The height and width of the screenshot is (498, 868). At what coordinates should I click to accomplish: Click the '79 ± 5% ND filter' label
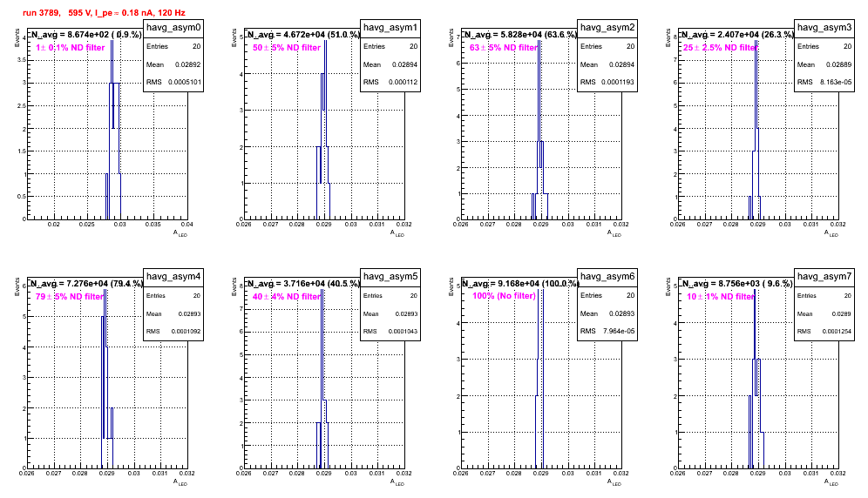point(70,297)
